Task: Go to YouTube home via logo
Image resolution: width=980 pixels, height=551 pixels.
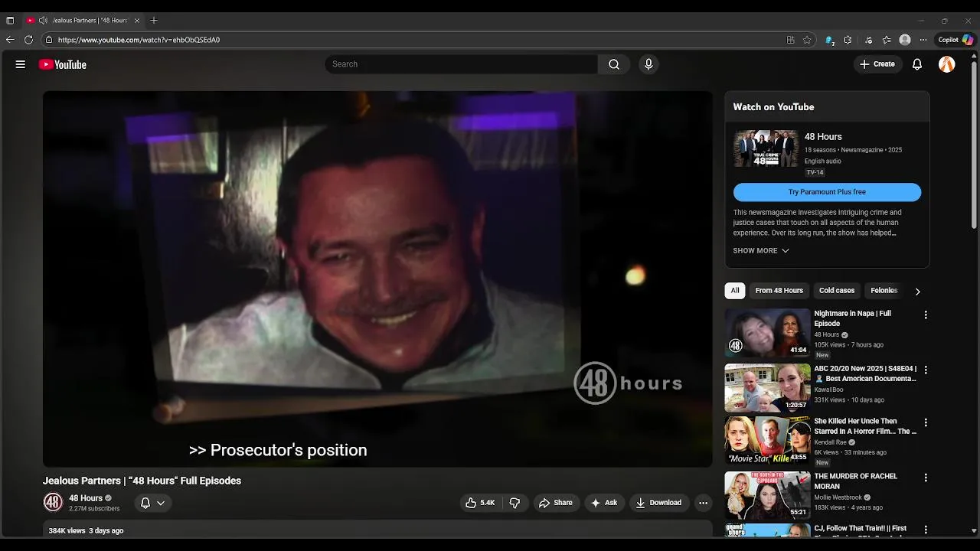Action: point(63,64)
